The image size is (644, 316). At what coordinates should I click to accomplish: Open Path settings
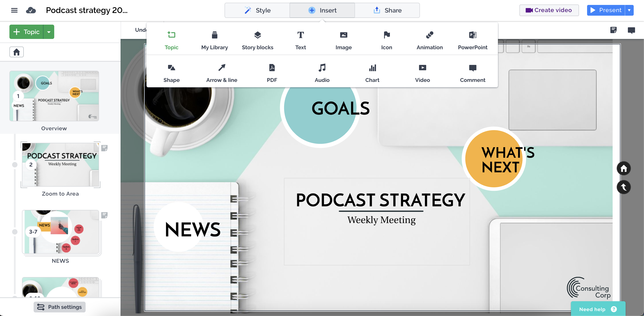point(59,307)
